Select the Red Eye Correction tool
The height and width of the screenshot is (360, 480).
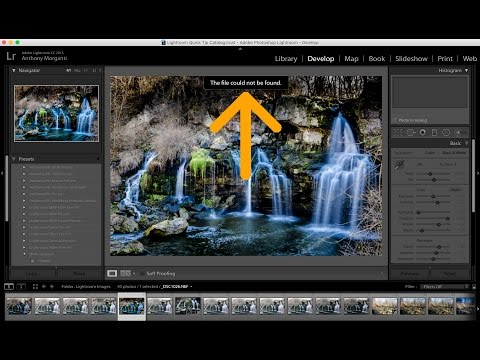pyautogui.click(x=423, y=133)
